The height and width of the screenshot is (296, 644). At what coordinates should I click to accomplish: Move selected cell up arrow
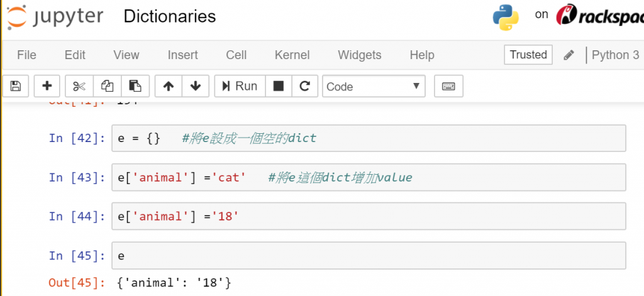coord(168,86)
